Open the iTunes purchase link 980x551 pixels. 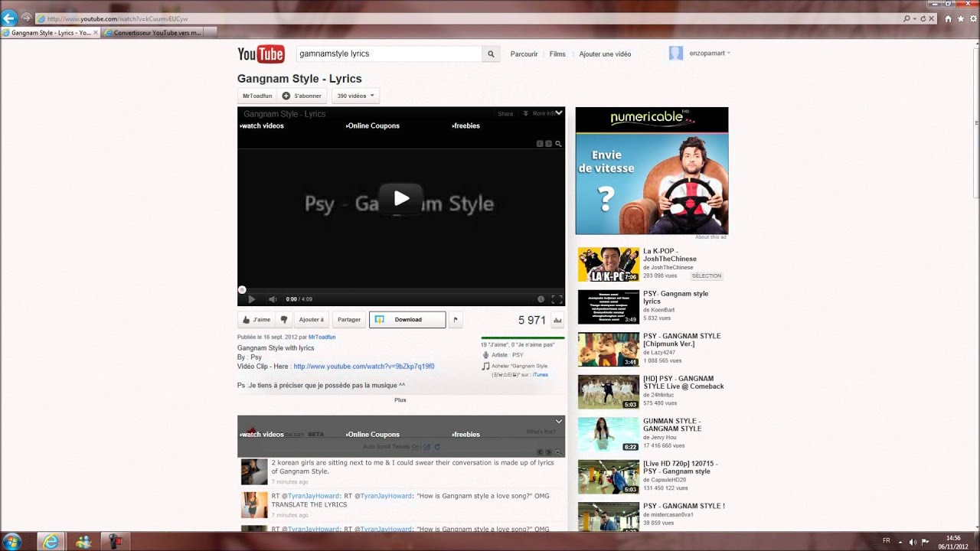(541, 375)
